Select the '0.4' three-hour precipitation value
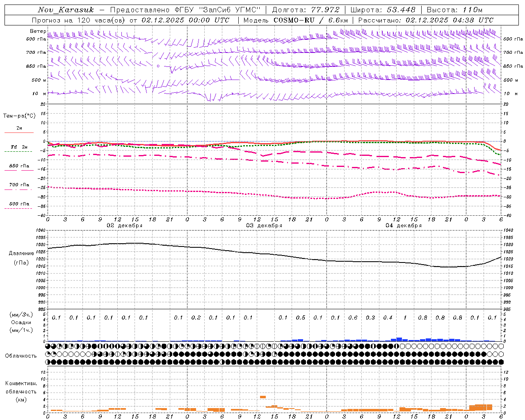 pyautogui.click(x=388, y=318)
